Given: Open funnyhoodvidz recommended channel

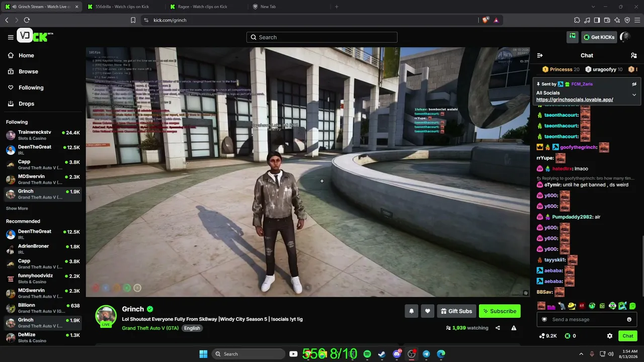Looking at the screenshot, I should [x=43, y=279].
